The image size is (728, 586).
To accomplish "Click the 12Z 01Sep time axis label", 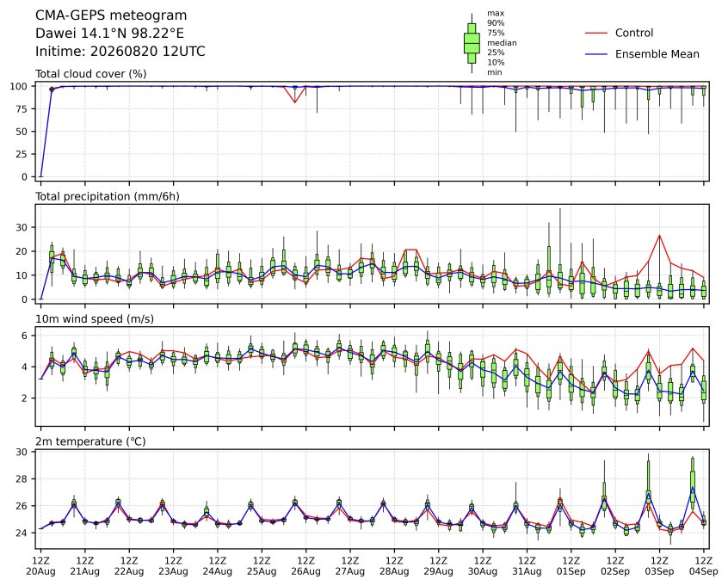I will [571, 566].
